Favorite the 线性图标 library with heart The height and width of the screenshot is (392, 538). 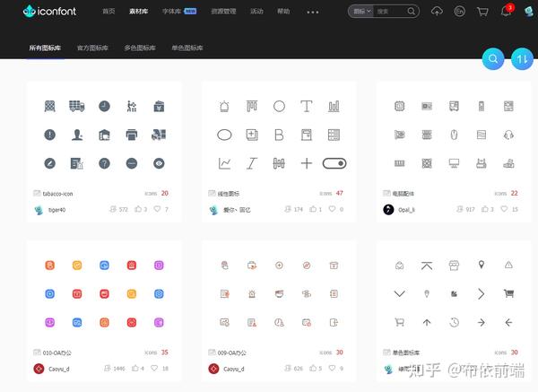[332, 209]
